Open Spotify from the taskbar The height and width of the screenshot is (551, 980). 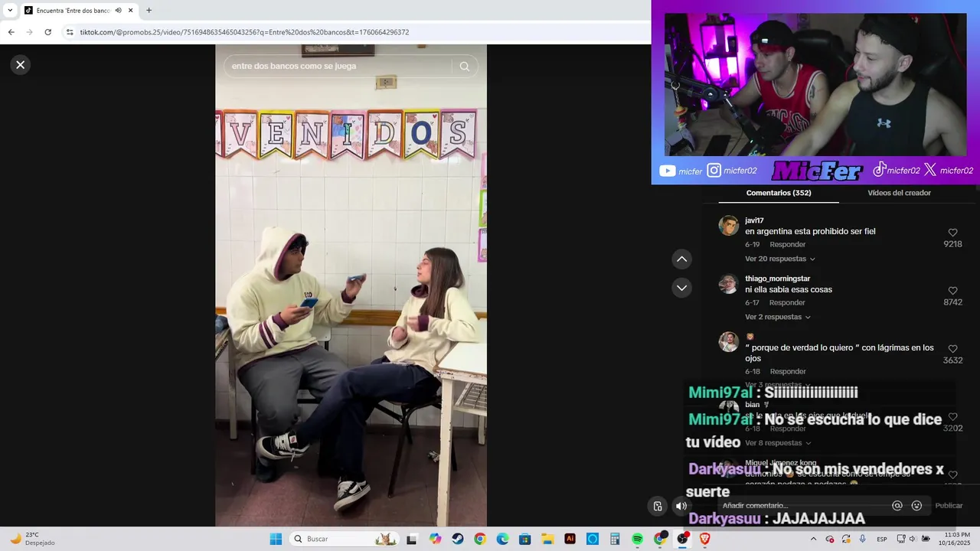pos(638,539)
